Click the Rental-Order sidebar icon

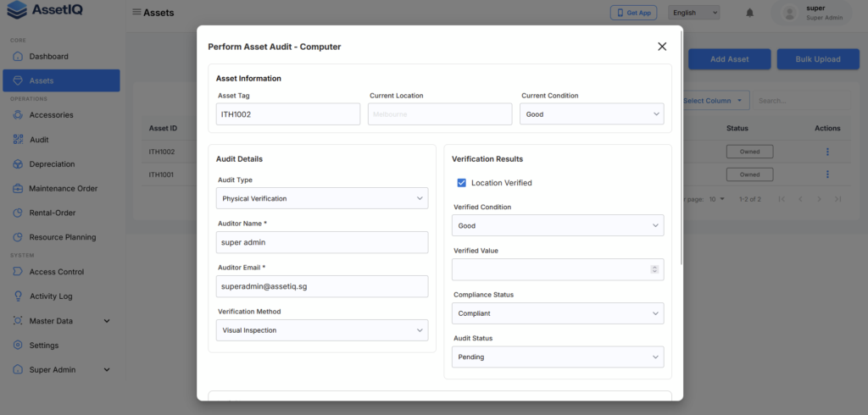point(18,213)
